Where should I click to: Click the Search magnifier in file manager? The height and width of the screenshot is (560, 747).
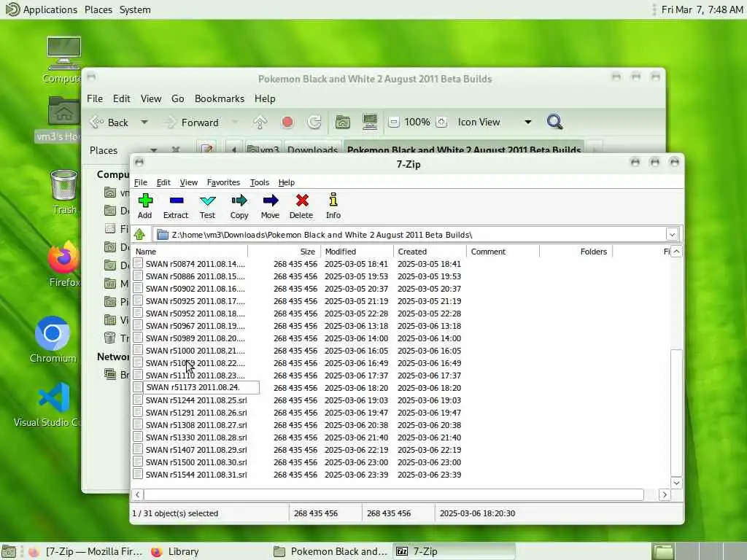tap(554, 122)
